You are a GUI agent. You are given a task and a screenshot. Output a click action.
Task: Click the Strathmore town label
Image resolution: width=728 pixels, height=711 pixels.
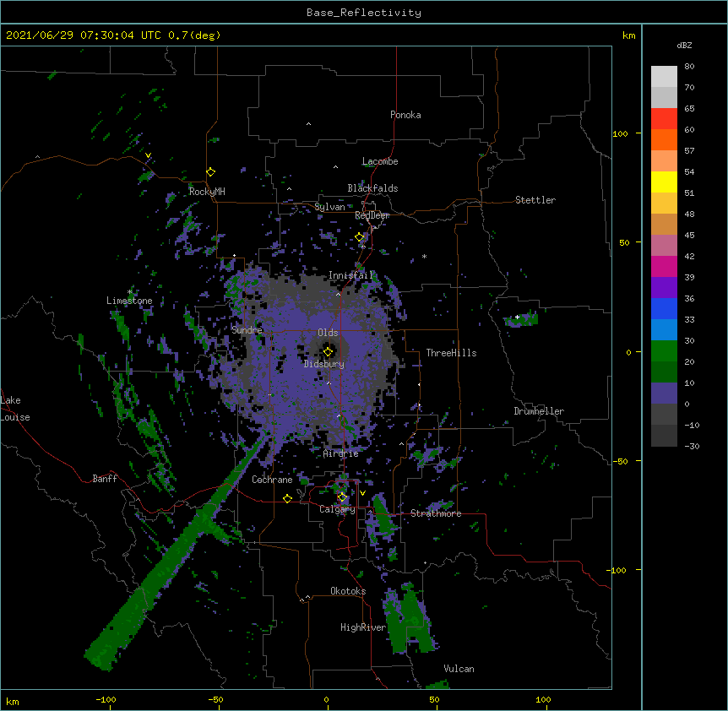(436, 513)
